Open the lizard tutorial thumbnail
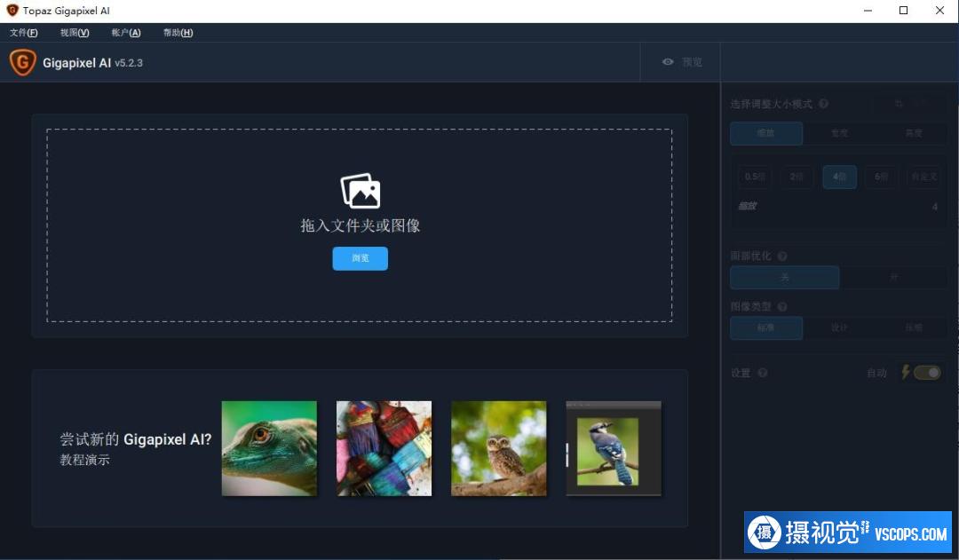This screenshot has width=959, height=560. pos(269,448)
